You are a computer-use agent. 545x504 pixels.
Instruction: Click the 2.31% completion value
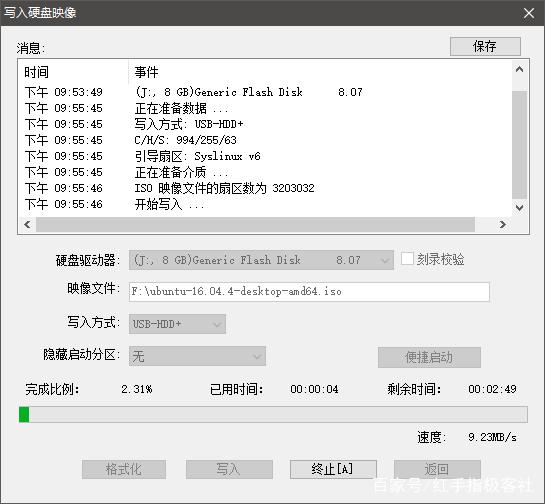(137, 389)
